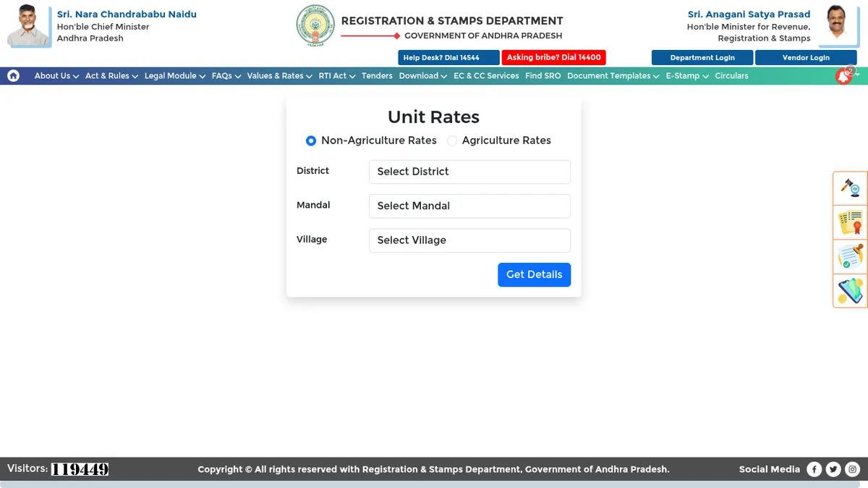Viewport: 868px width, 488px height.
Task: Open the Instagram icon in the footer
Action: [852, 468]
